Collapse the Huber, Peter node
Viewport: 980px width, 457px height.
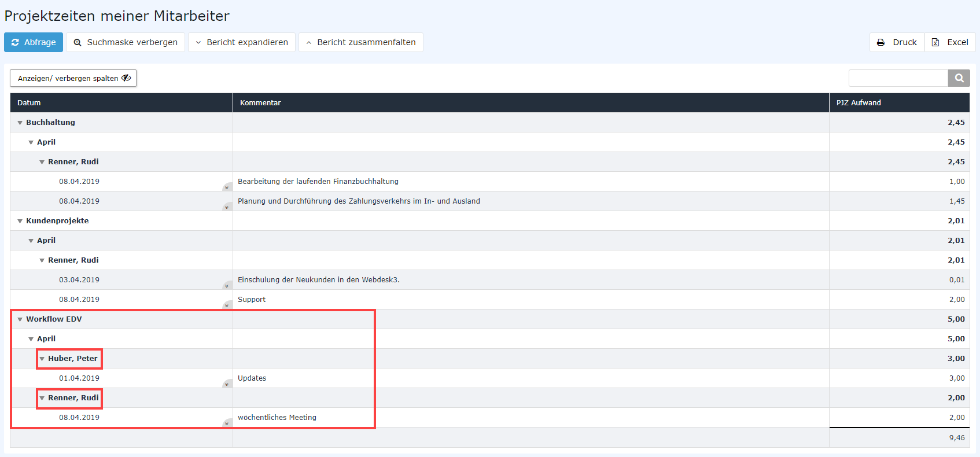(x=42, y=359)
